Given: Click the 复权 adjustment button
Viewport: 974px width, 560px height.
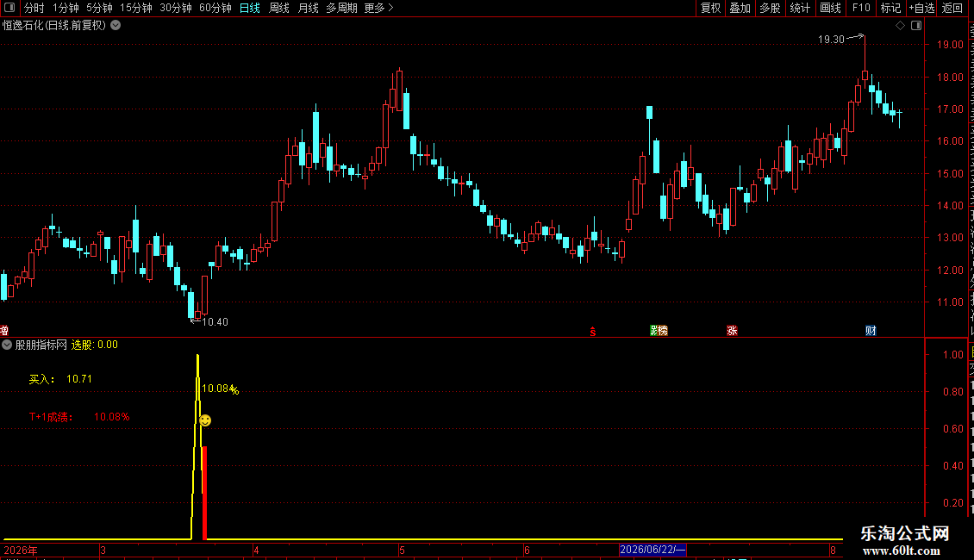Looking at the screenshot, I should tap(710, 8).
